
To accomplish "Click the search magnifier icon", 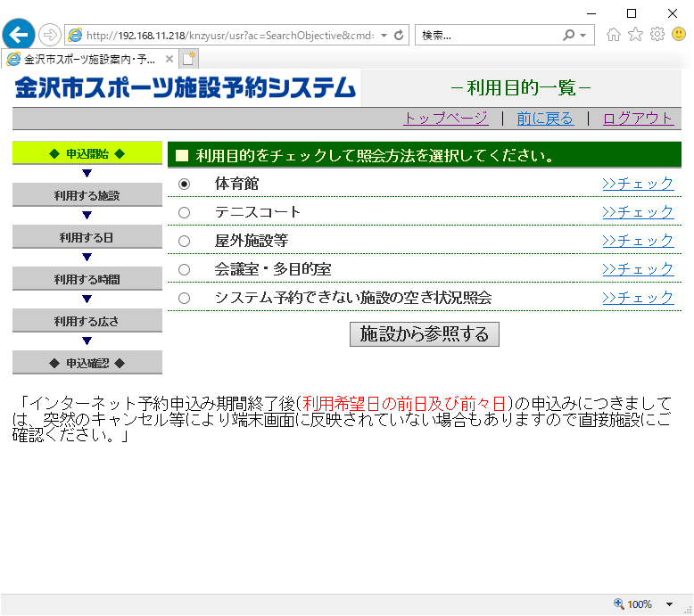I will (569, 35).
